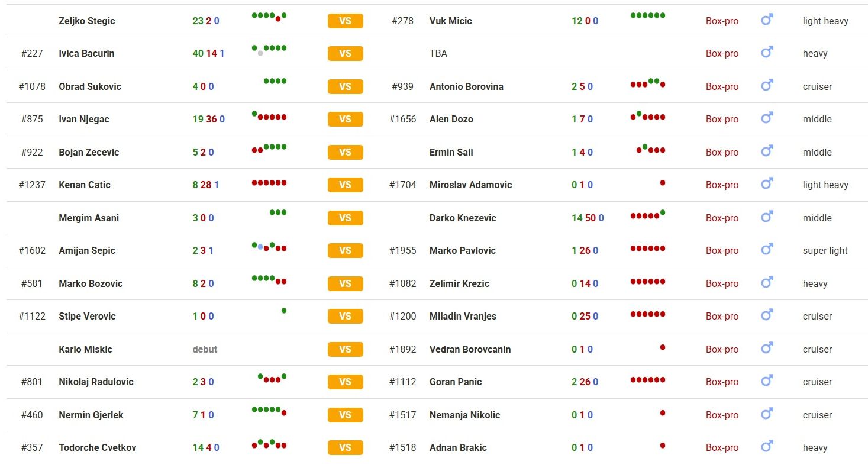Screen dimensions: 868x471
Task: Click Amijan Sepic's form indicator dots
Action: [269, 247]
